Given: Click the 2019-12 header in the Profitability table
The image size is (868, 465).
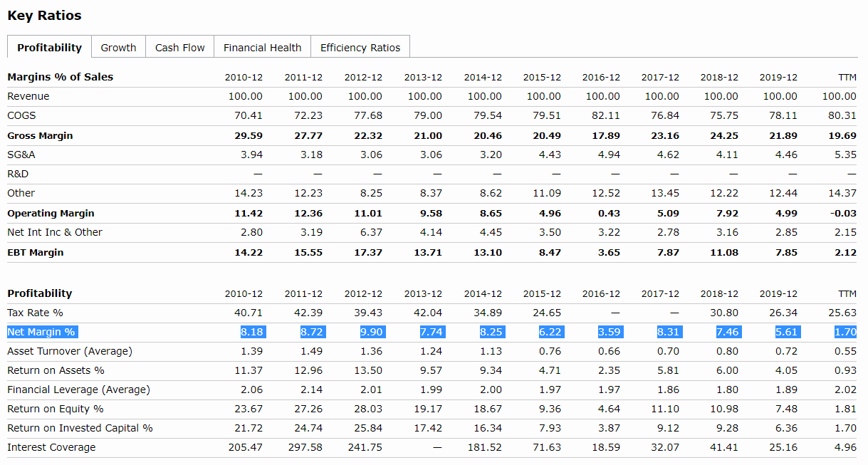Looking at the screenshot, I should 778,293.
